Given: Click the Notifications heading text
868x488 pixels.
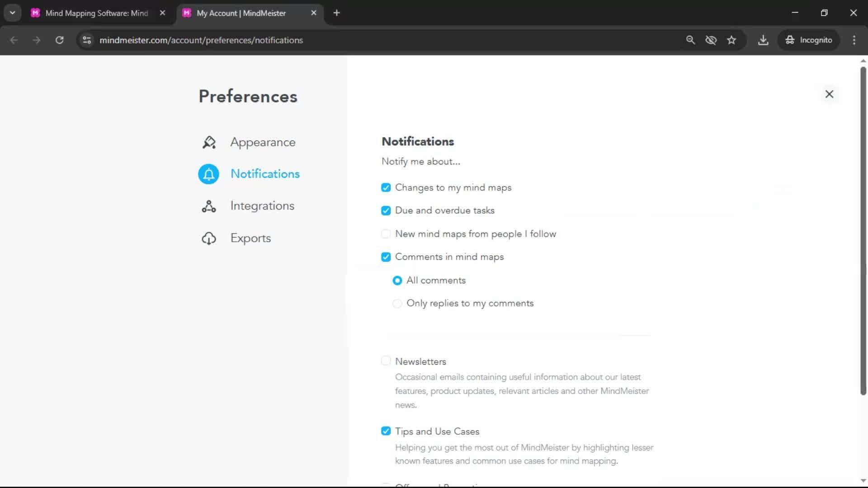Looking at the screenshot, I should [x=418, y=141].
